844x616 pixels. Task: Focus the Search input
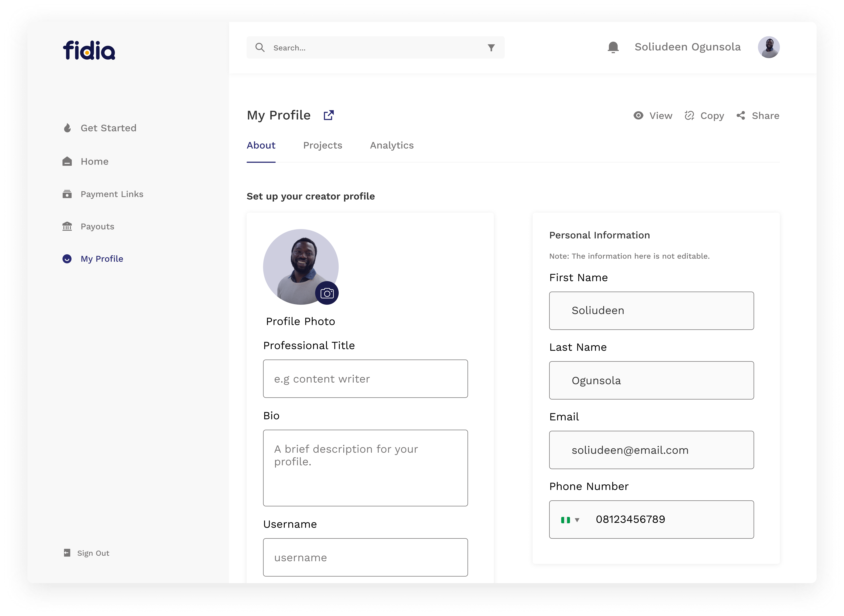(375, 47)
